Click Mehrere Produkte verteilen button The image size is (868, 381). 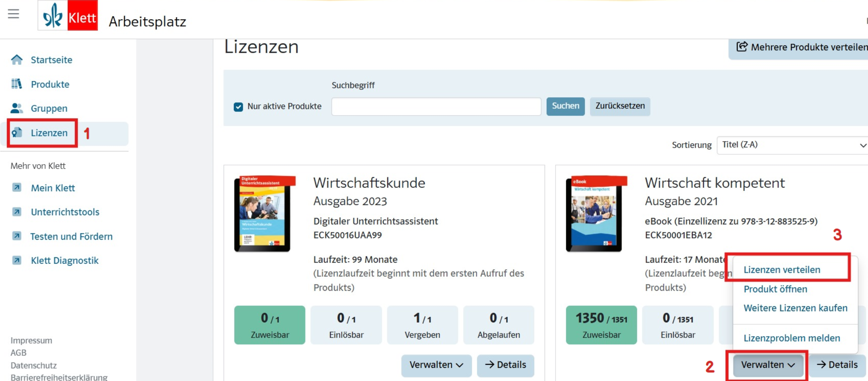(801, 47)
